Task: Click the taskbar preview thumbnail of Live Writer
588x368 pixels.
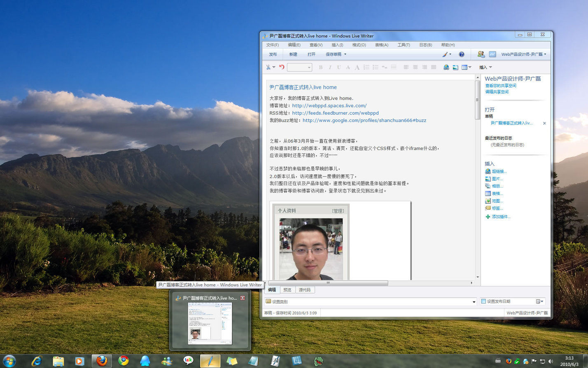Action: tap(210, 323)
